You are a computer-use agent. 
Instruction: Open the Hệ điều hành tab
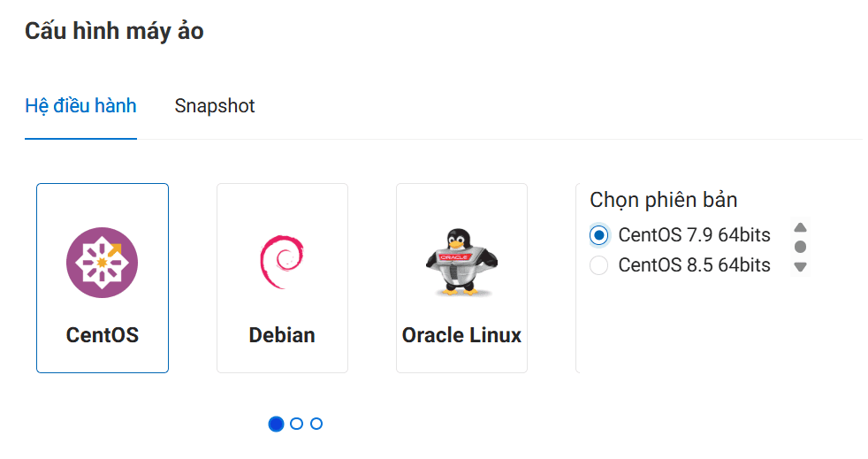pyautogui.click(x=80, y=106)
